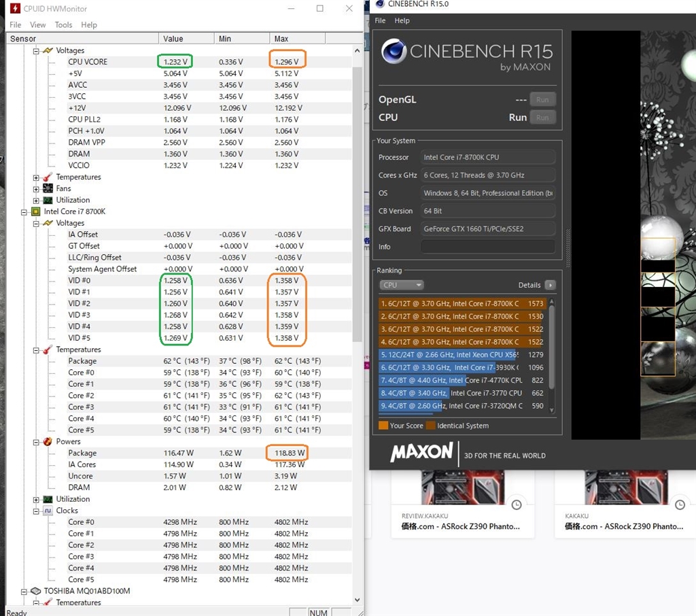The height and width of the screenshot is (616, 696).
Task: Open Cinebench File menu
Action: coord(380,20)
